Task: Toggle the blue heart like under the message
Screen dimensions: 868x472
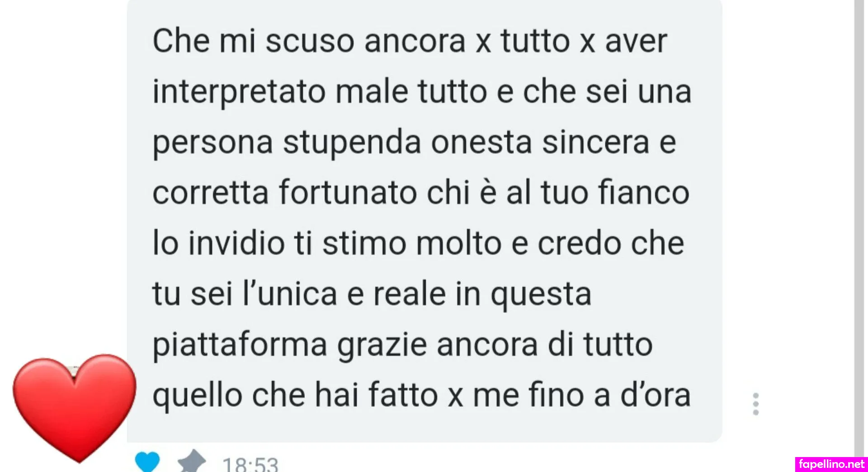Action: click(x=147, y=462)
